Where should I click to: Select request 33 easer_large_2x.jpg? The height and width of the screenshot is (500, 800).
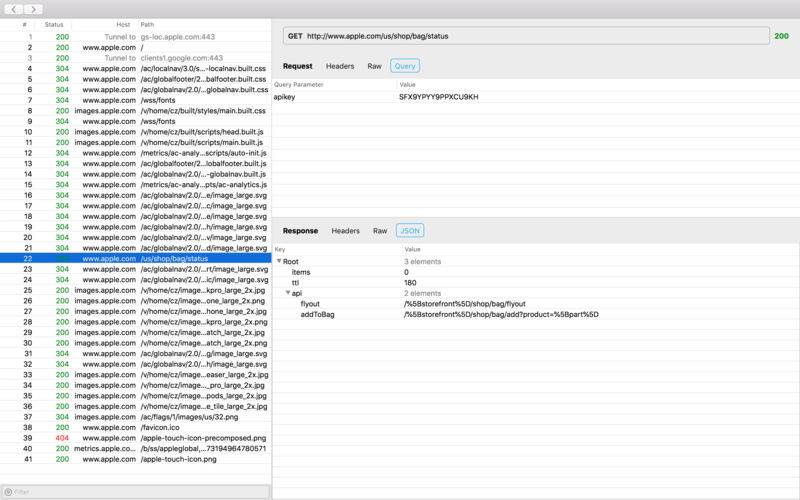[136, 374]
